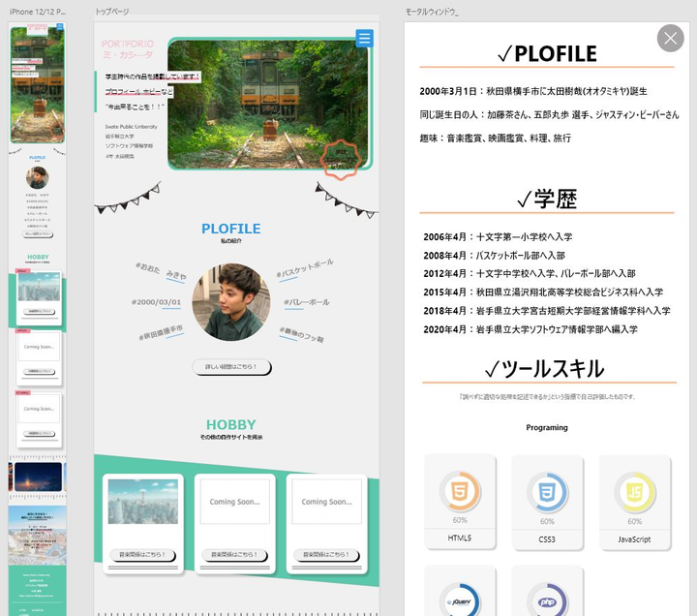Click the hamburger icon in the iPhone artboard
The image size is (697, 616).
60,27
